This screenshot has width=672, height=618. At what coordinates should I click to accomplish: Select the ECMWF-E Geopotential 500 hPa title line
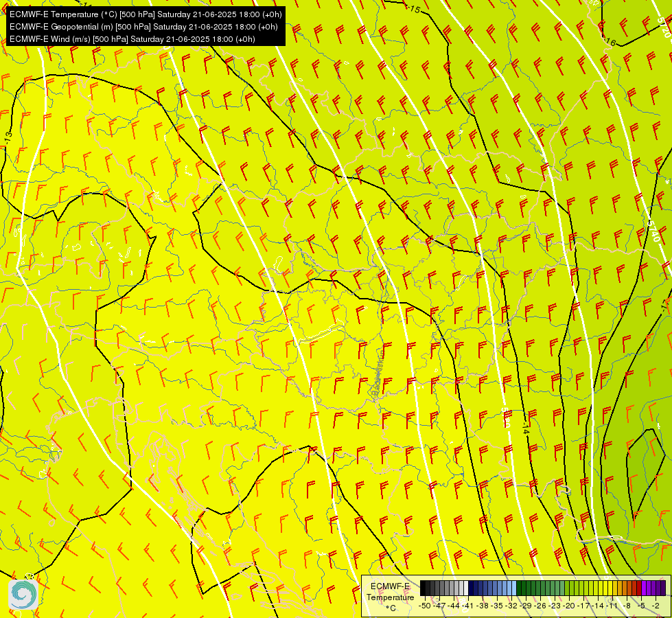point(143,27)
